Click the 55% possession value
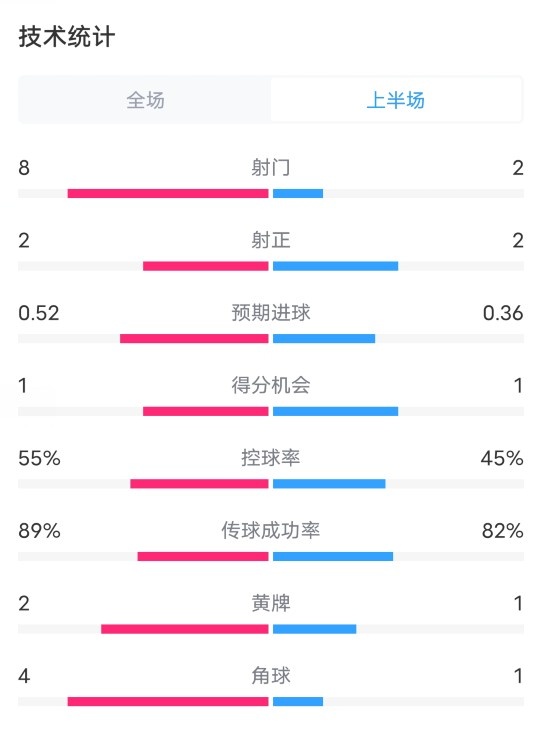Viewport: 539px width, 734px height. [39, 458]
